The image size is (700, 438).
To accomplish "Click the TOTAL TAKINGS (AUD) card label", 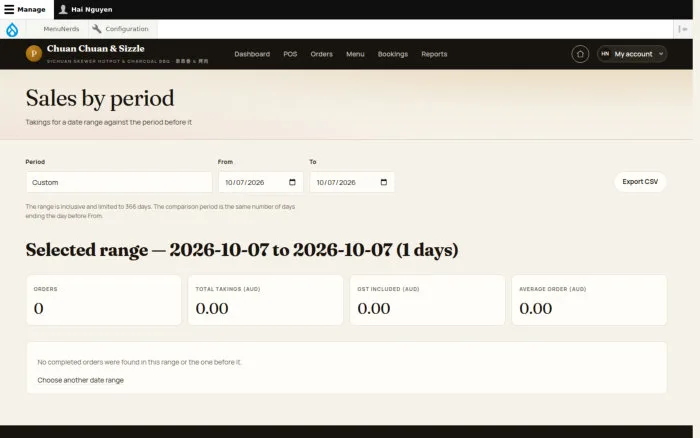I will (x=228, y=289).
